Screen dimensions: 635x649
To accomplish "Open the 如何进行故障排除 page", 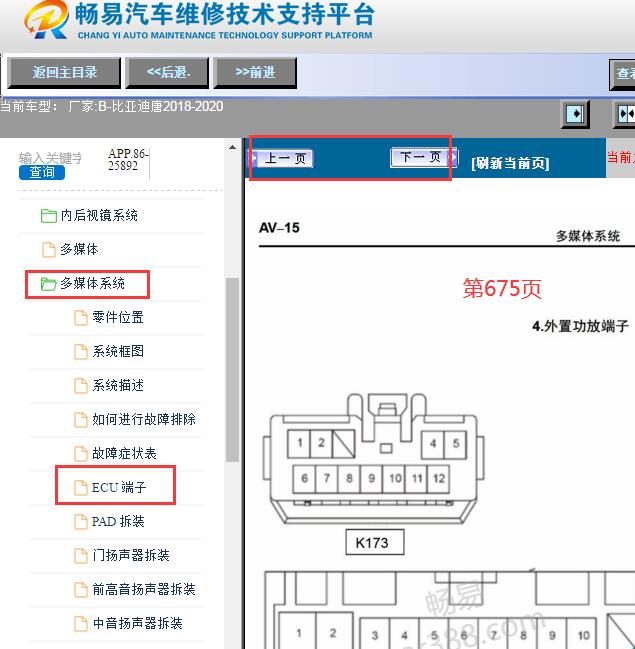I will (x=144, y=419).
